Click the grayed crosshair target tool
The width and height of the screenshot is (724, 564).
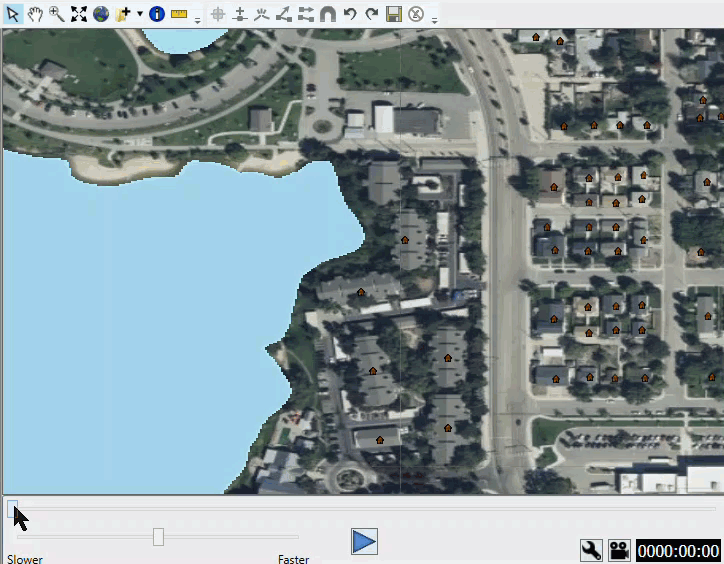[217, 14]
